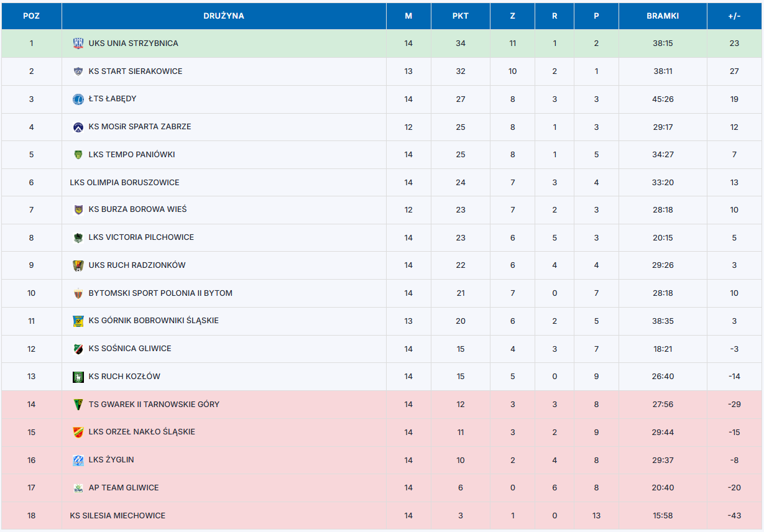Click the UKS Ruch Radzionków team crest
This screenshot has width=764, height=532.
click(78, 265)
